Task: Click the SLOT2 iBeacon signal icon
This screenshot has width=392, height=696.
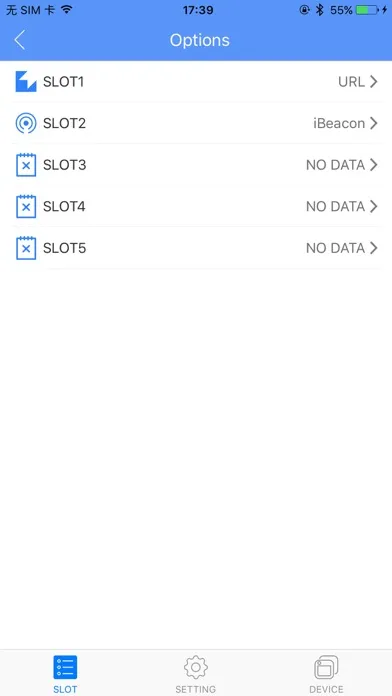Action: click(26, 123)
